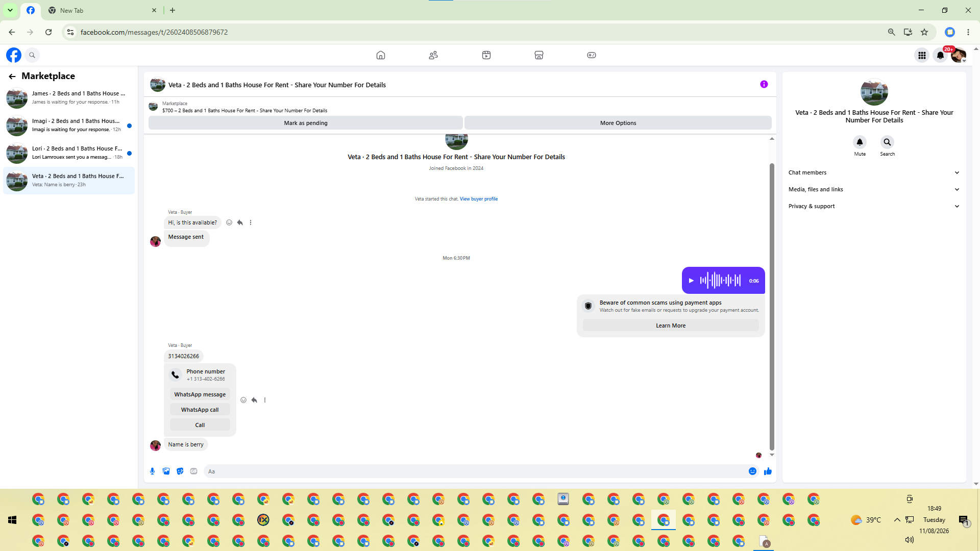The image size is (980, 551).
Task: Click the Call button under phone number
Action: coord(200,425)
